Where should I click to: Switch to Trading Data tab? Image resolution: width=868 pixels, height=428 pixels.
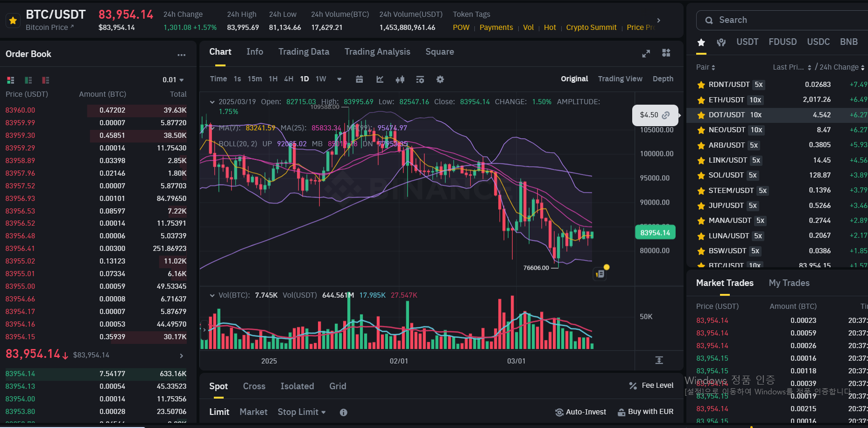[x=304, y=52]
